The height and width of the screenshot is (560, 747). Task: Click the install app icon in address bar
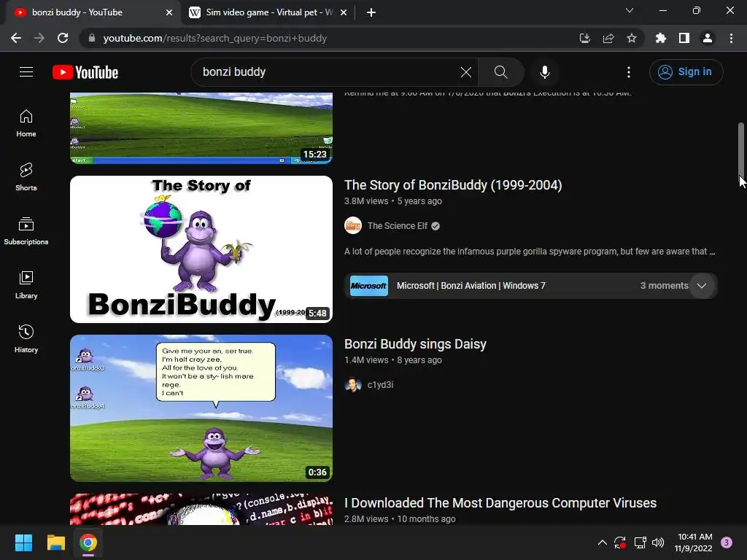click(x=585, y=38)
